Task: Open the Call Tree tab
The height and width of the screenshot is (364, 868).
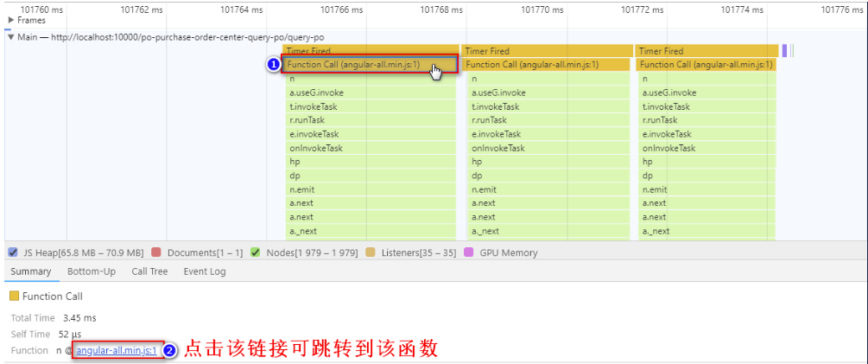Action: [x=149, y=271]
